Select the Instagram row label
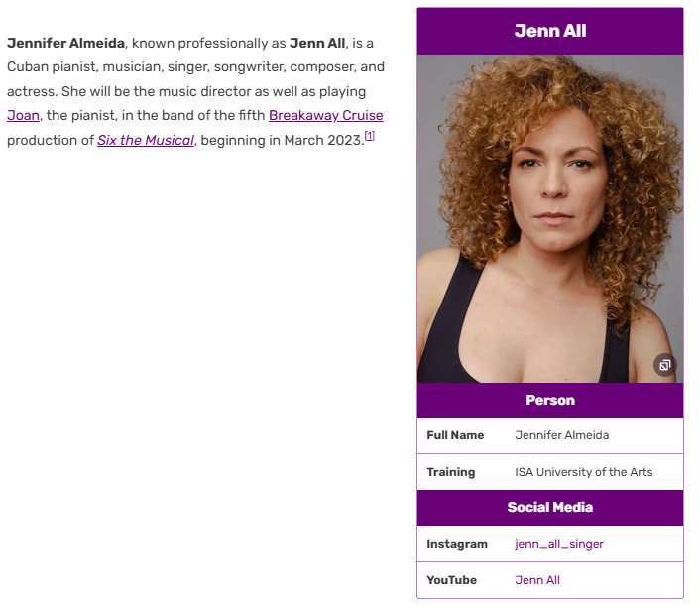The width and height of the screenshot is (700, 613). (457, 544)
